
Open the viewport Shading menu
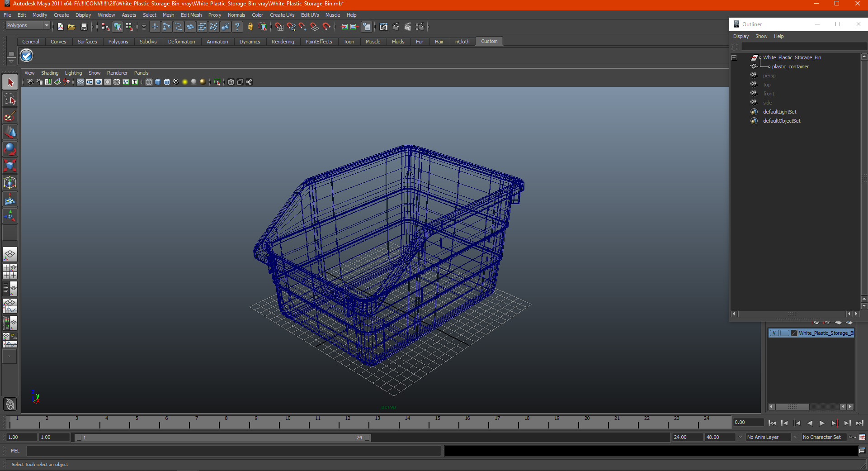(x=50, y=73)
